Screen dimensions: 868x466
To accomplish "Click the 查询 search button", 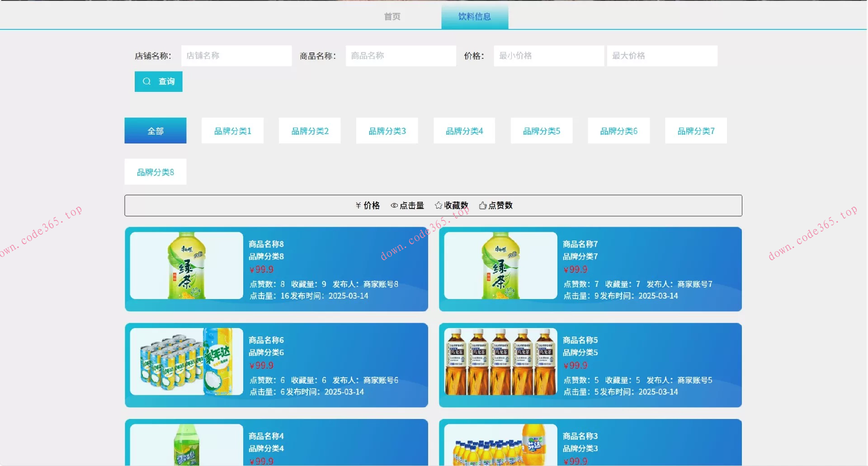I will 158,81.
